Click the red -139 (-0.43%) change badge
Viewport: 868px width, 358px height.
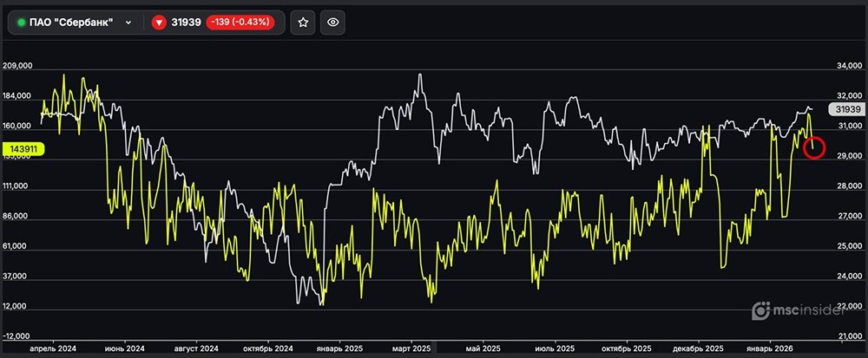240,23
